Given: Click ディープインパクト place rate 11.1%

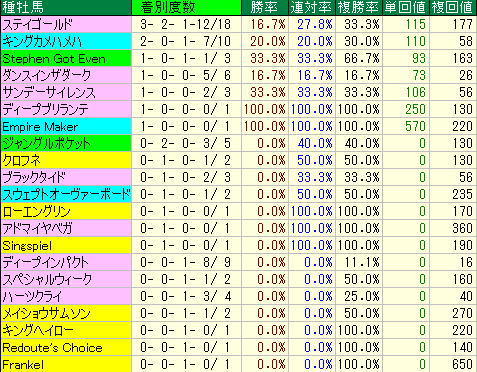Looking at the screenshot, I should tap(362, 262).
